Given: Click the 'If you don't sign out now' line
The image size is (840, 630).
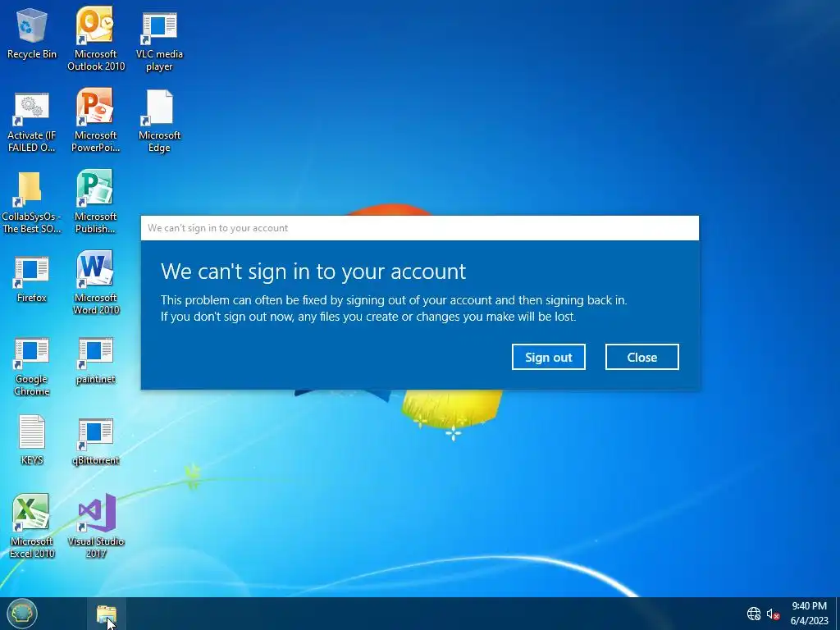Looking at the screenshot, I should pos(368,317).
